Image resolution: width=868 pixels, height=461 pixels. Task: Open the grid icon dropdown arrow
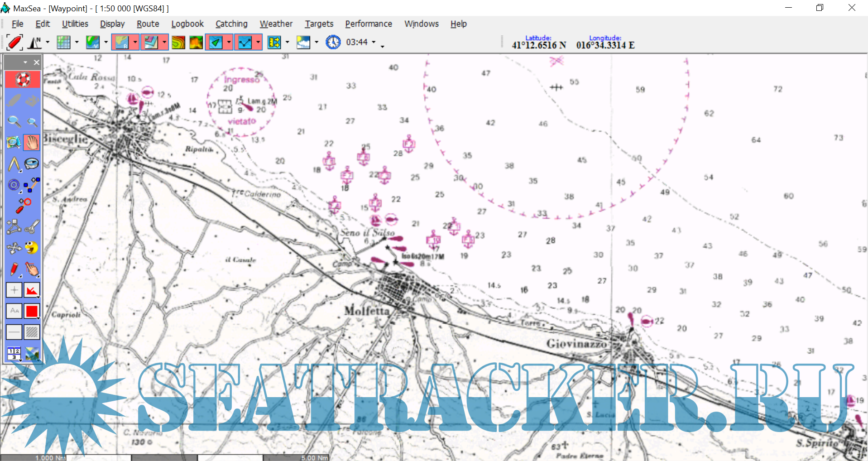click(77, 43)
